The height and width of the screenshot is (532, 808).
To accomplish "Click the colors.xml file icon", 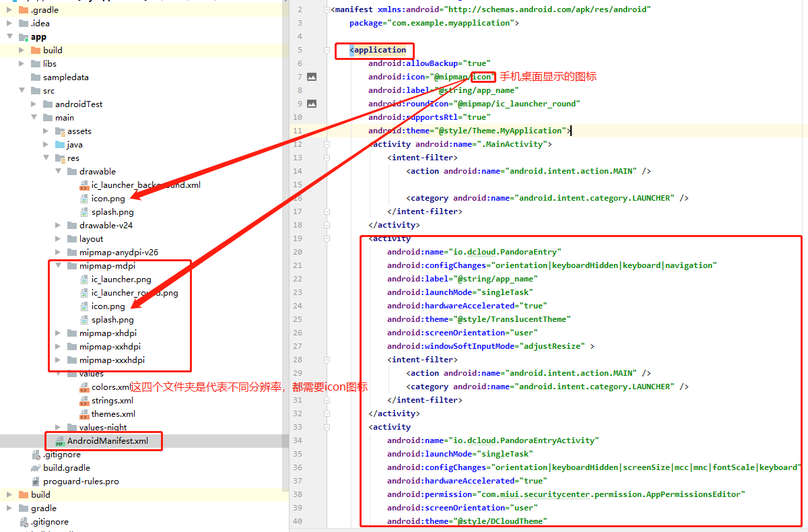I will coord(84,387).
